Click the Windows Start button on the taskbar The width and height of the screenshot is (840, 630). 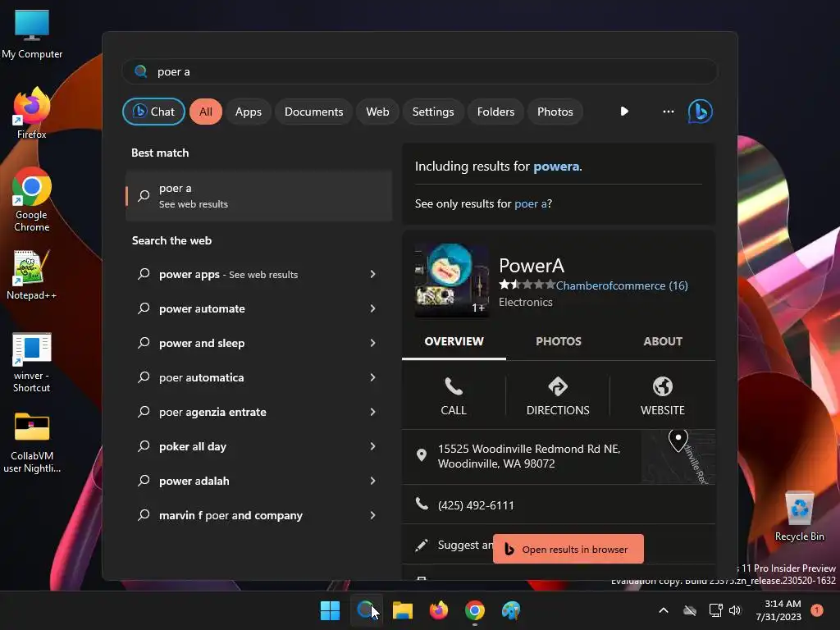(x=330, y=610)
